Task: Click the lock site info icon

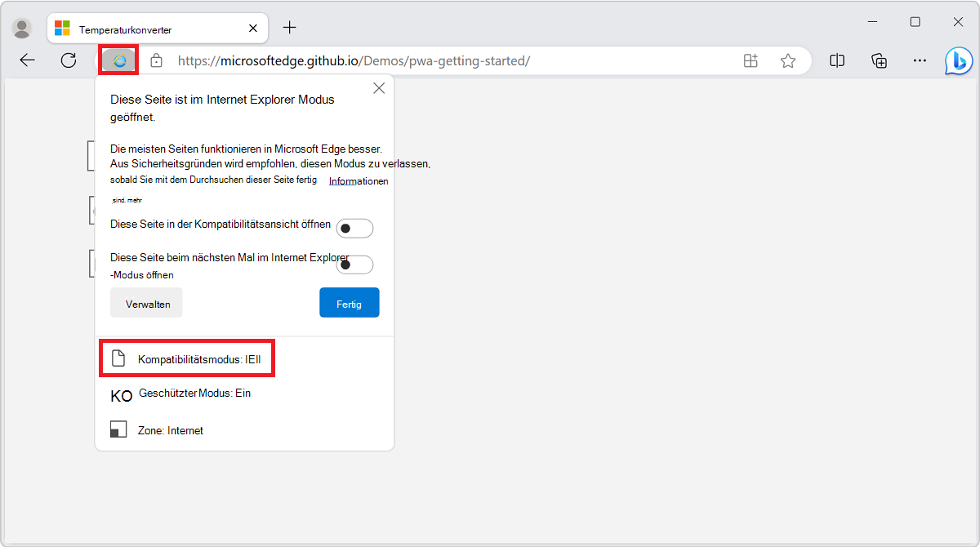Action: (x=157, y=60)
